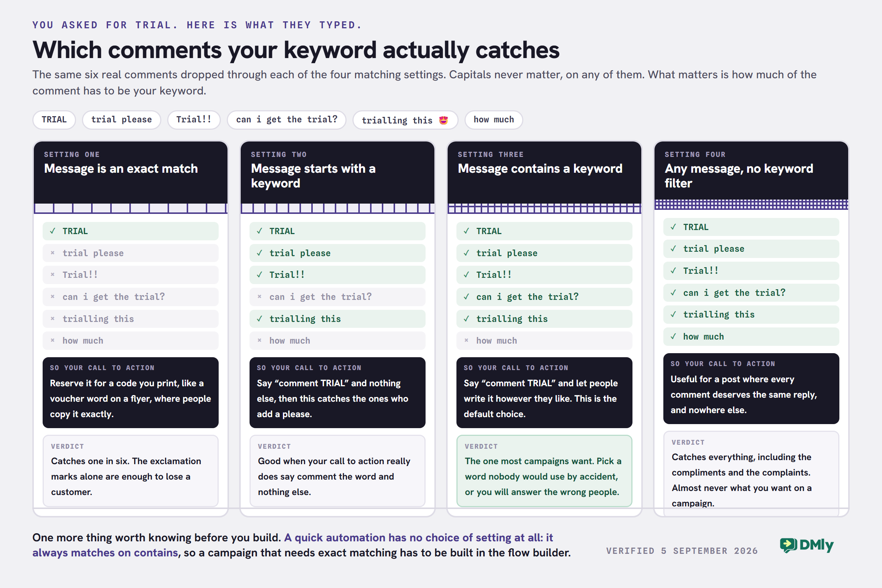The image size is (882, 588).
Task: Select the TRIAL comment chip
Action: point(54,120)
